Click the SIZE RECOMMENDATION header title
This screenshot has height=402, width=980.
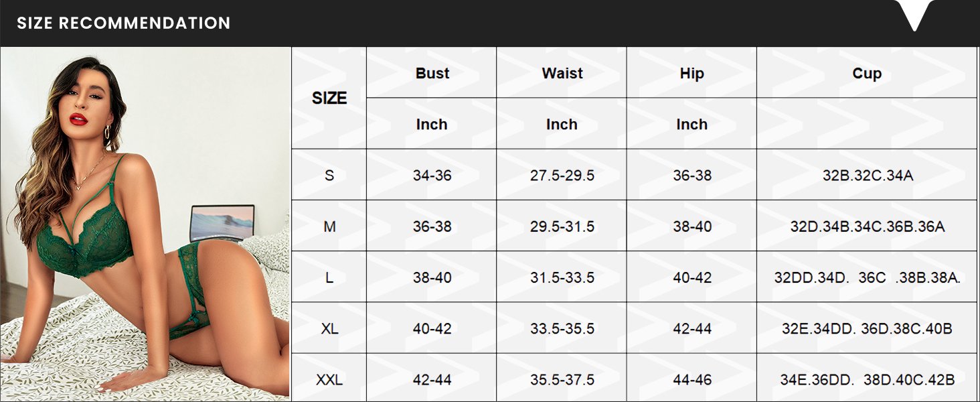[124, 23]
